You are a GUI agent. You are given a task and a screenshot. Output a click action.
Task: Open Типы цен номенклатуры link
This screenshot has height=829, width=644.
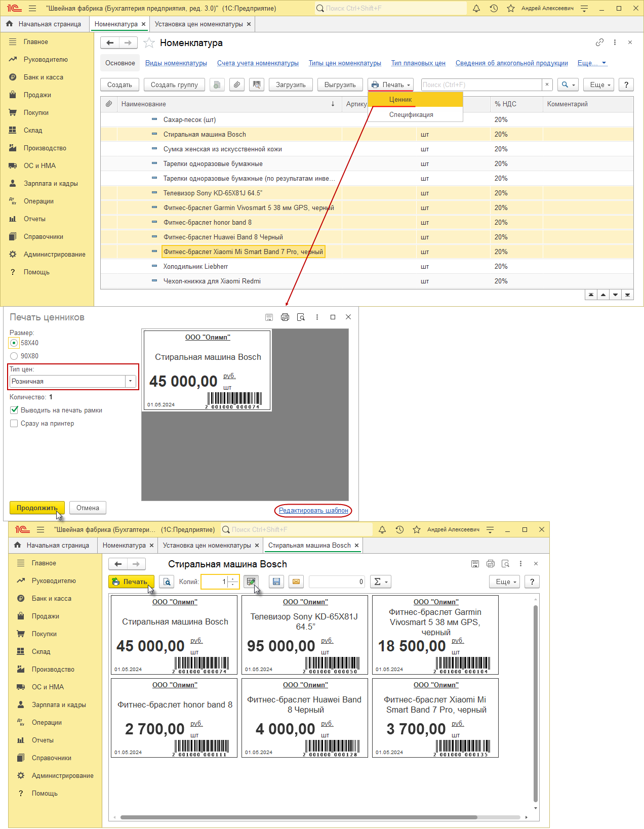click(x=345, y=63)
